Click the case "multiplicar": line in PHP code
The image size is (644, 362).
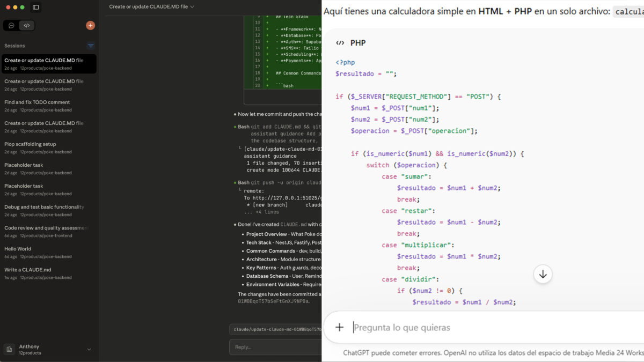418,245
